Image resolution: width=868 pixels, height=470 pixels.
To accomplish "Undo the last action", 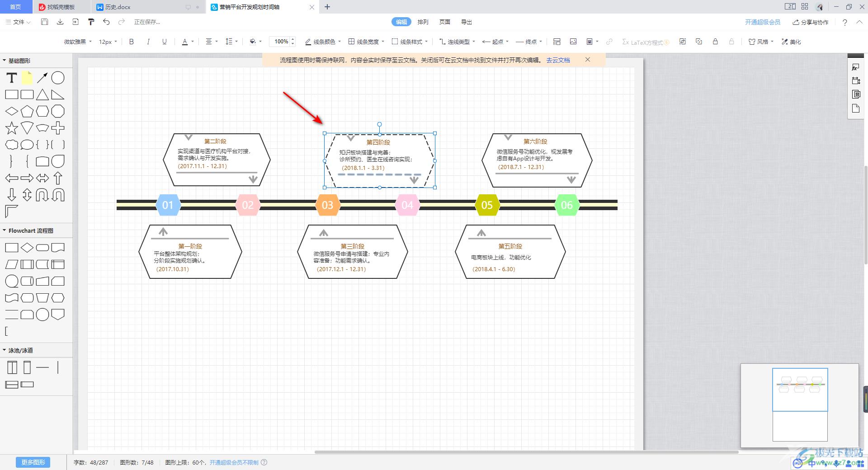I will [x=106, y=22].
